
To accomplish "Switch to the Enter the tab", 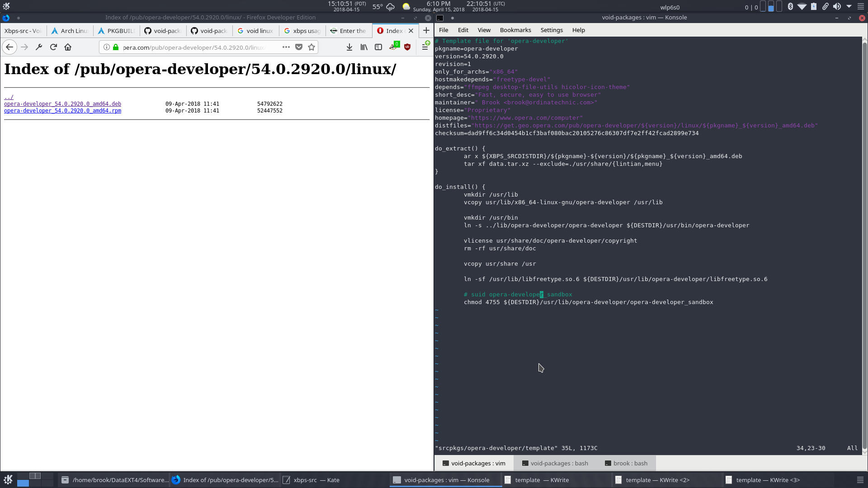I will 349,31.
